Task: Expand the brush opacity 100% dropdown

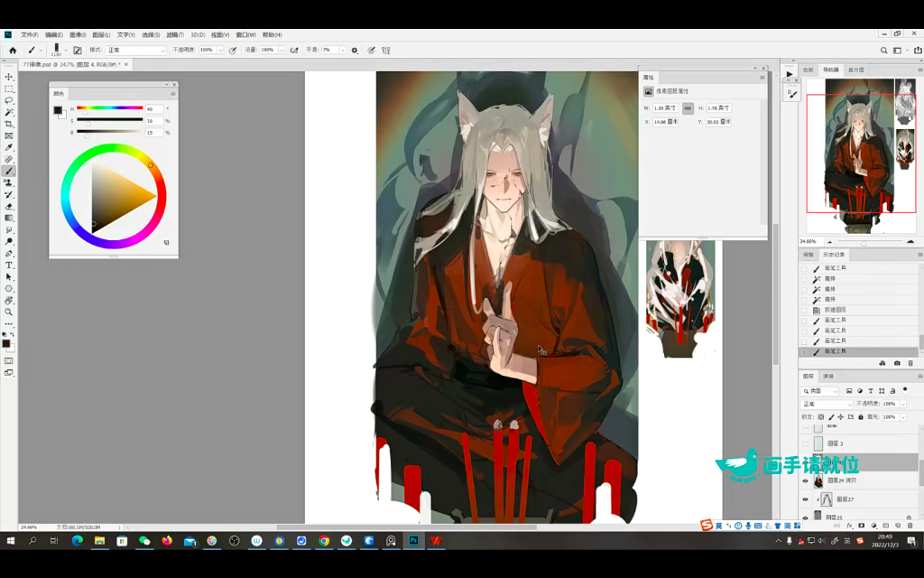Action: click(219, 51)
